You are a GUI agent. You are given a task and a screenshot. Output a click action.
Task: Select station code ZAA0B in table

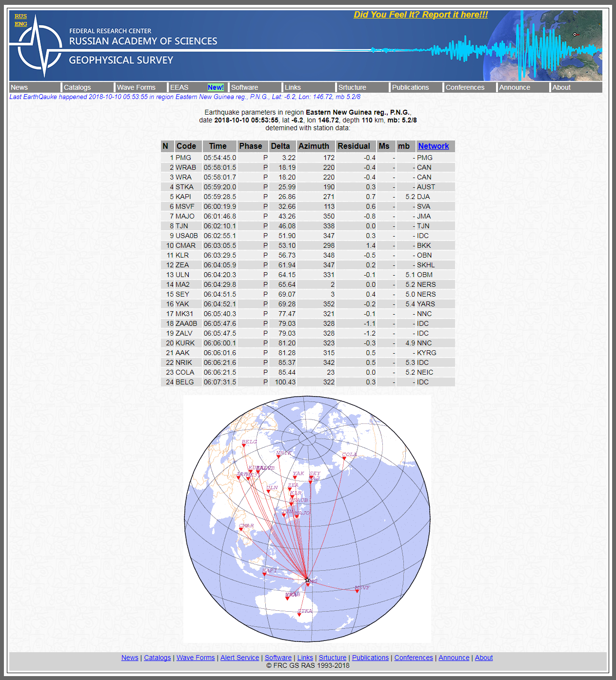186,323
